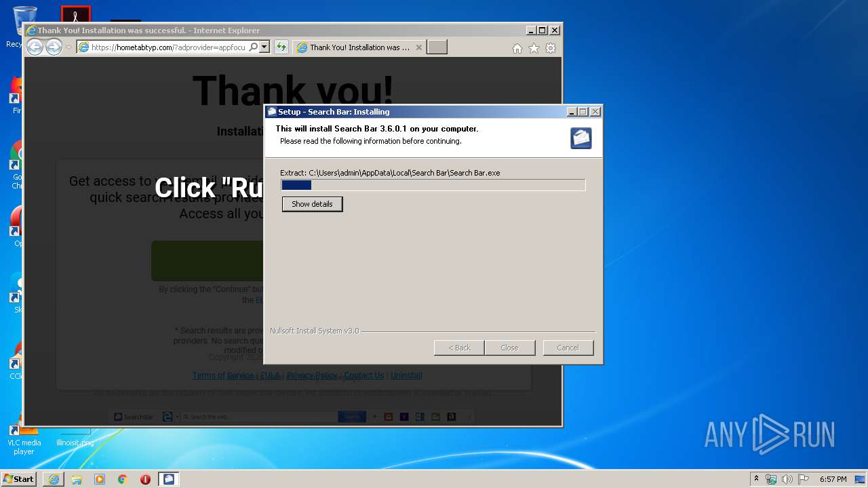
Task: Open the Terms of Service link
Action: (223, 375)
